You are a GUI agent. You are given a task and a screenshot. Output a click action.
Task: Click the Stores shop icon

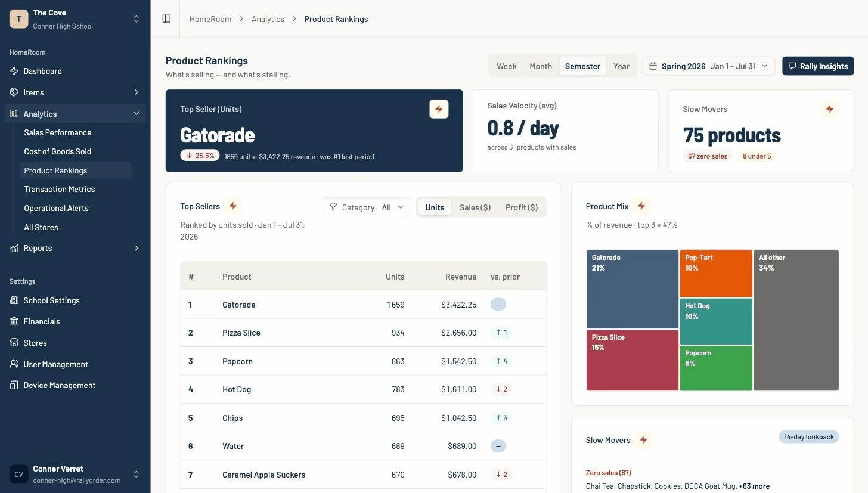click(x=14, y=343)
